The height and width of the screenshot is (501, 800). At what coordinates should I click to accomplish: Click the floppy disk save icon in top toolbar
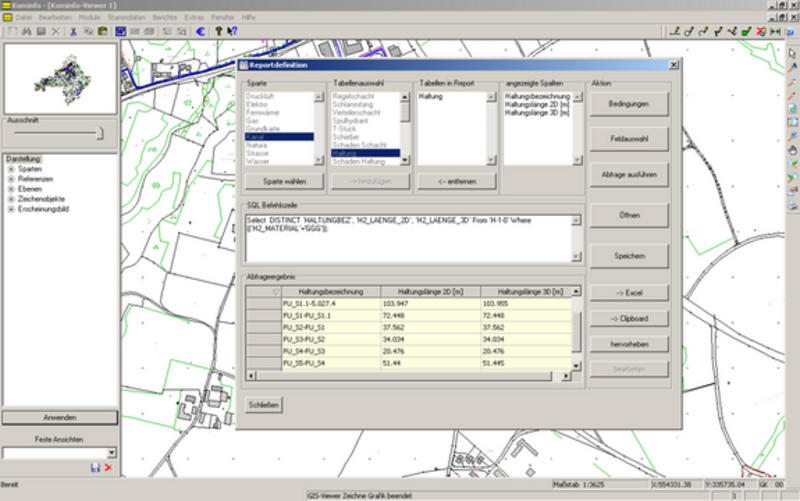(41, 32)
